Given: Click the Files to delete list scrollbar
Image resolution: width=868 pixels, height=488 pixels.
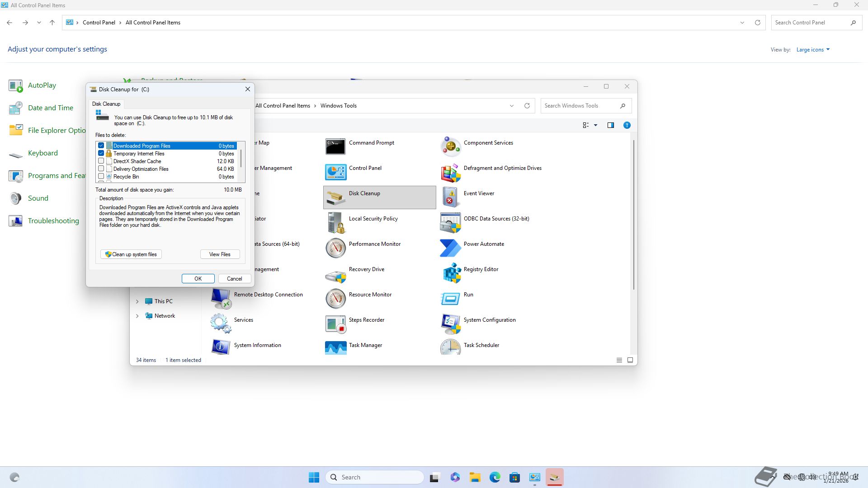Looking at the screenshot, I should [241, 159].
